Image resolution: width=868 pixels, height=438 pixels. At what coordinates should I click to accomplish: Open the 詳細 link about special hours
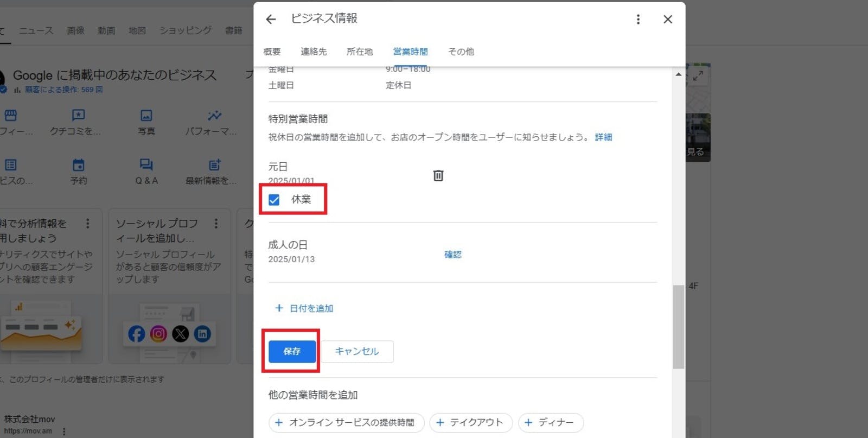[603, 137]
